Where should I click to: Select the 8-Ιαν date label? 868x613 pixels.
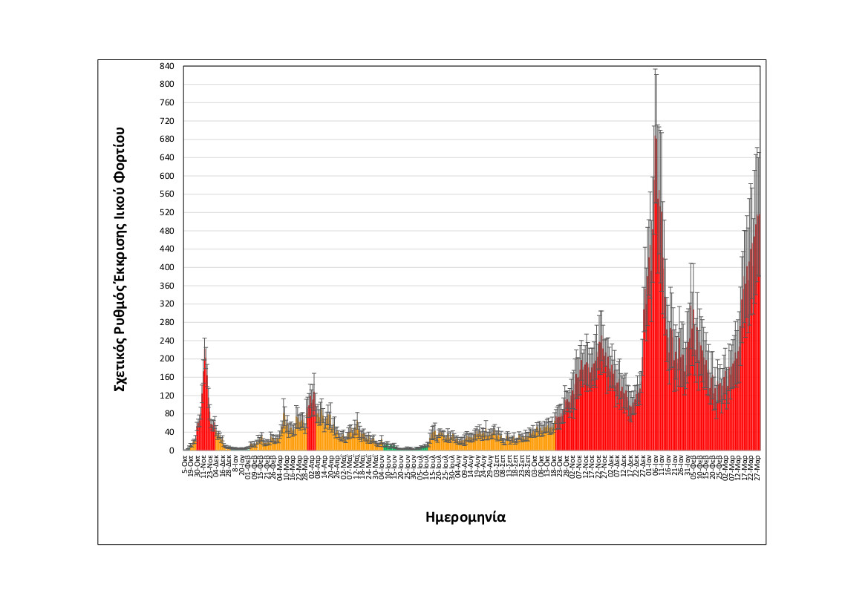pyautogui.click(x=235, y=461)
